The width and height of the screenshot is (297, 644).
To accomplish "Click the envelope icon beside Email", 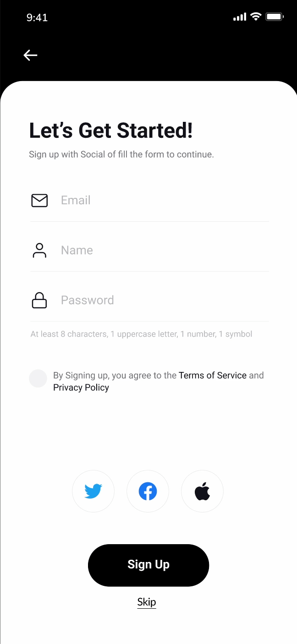I will 39,200.
